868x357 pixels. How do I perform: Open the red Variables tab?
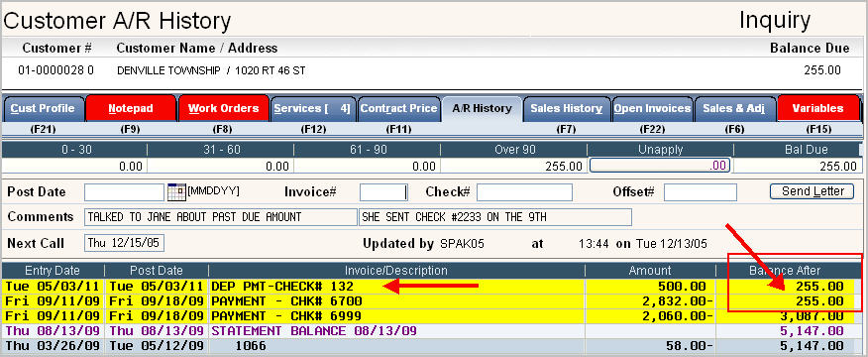point(818,108)
